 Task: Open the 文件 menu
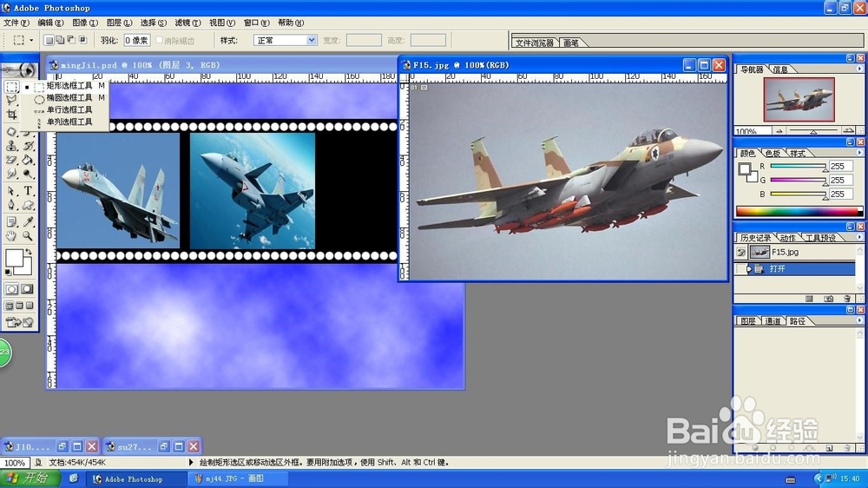(16, 23)
